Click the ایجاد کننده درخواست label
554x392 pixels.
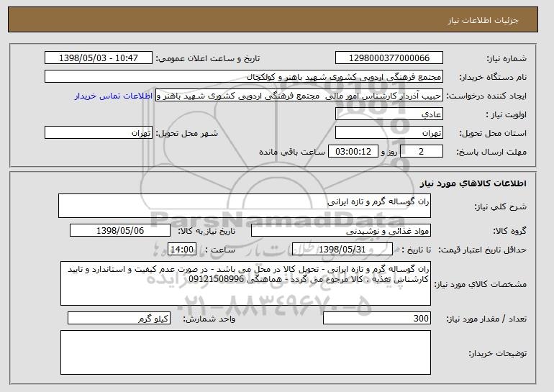[486, 96]
